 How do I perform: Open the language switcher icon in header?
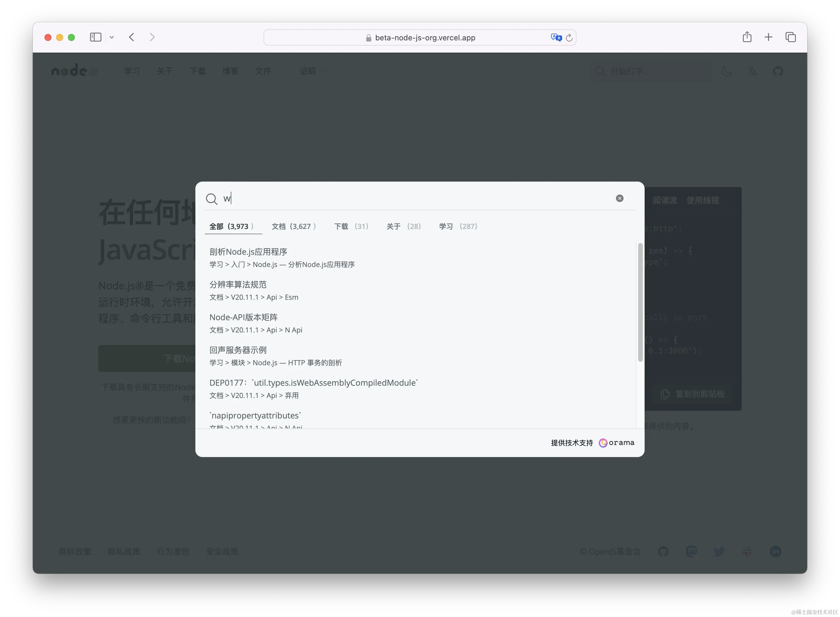(752, 71)
